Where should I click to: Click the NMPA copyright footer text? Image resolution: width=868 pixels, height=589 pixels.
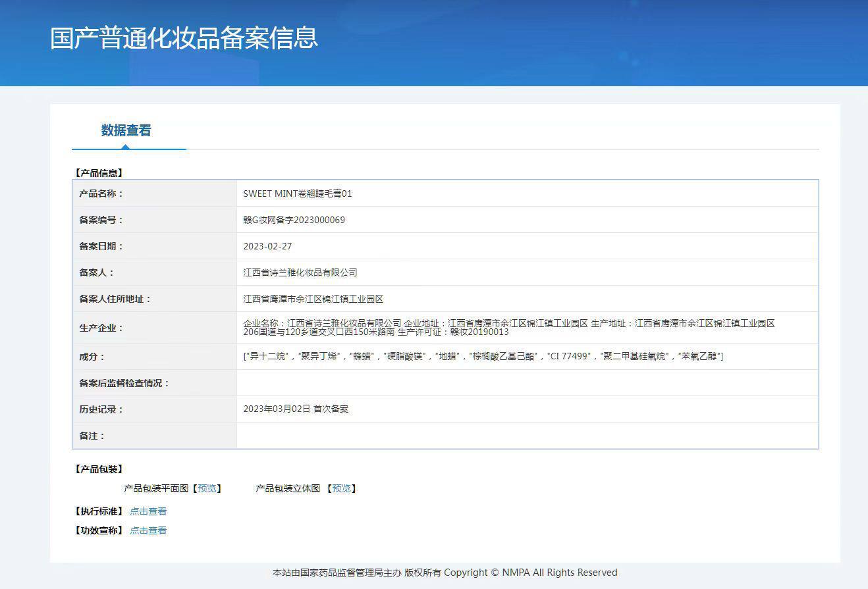point(445,573)
